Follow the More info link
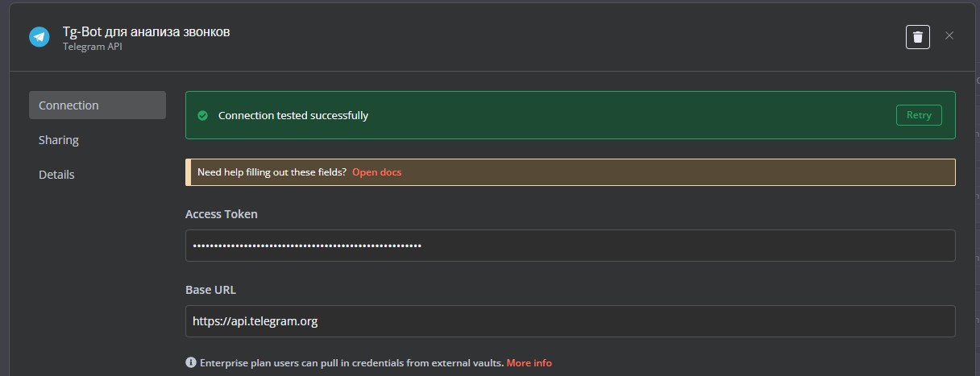Screen dimensions: 980x376 coord(529,363)
